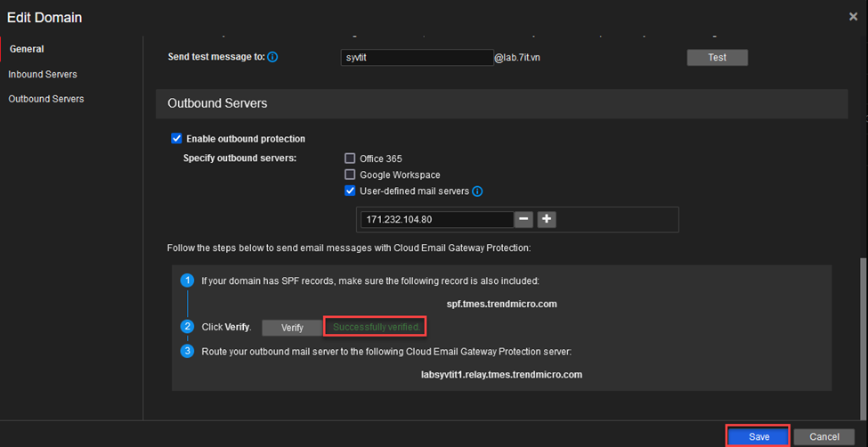This screenshot has width=868, height=447.
Task: Check the Office 365 option
Action: 350,158
